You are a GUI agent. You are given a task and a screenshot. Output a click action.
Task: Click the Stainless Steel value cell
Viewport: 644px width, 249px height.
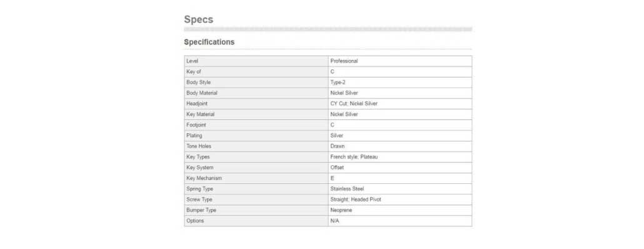point(400,189)
